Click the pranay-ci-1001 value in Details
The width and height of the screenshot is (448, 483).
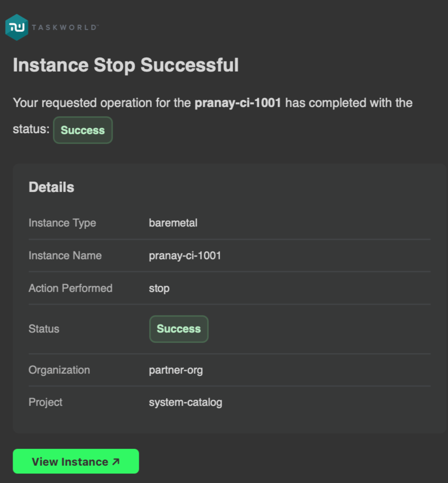point(185,255)
